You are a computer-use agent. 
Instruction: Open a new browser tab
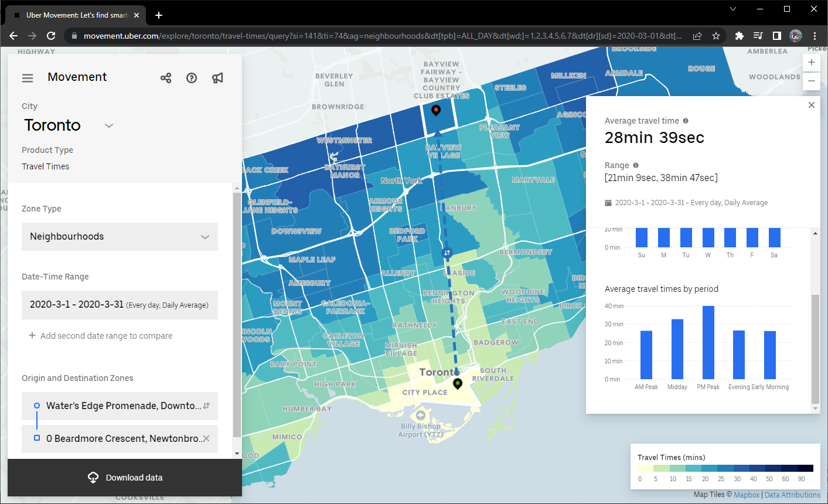[159, 15]
